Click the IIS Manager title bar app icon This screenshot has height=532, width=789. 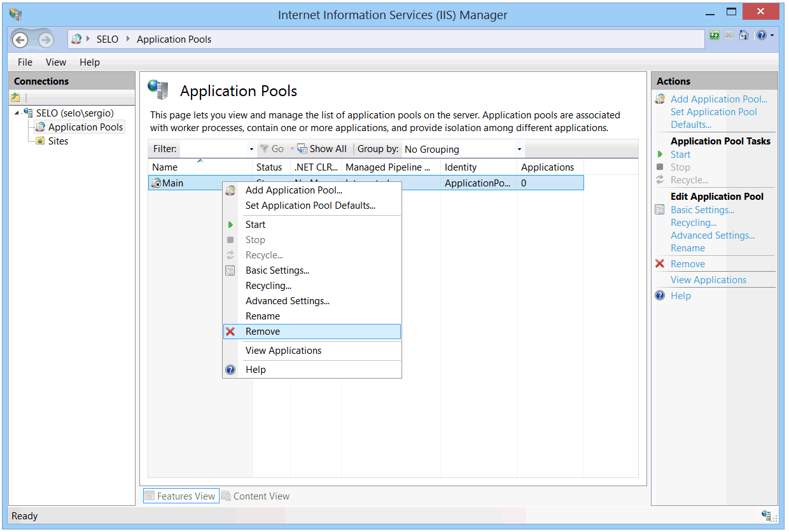coord(15,15)
